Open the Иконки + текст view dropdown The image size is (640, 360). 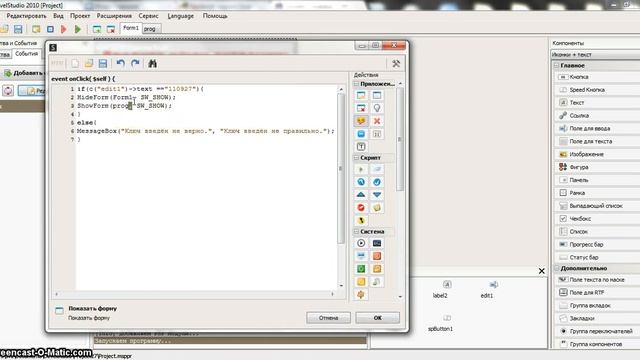(595, 55)
